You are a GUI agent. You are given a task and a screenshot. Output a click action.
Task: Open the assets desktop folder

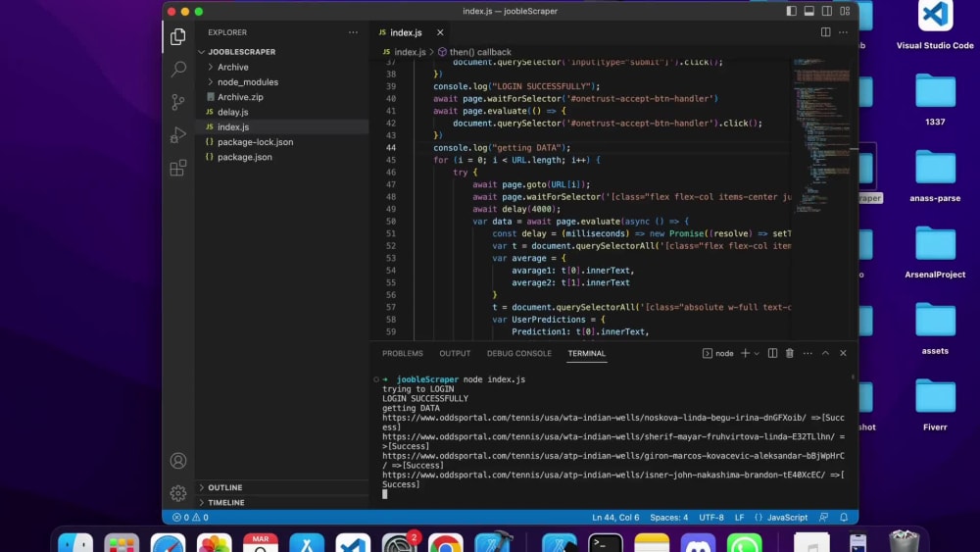tap(935, 328)
